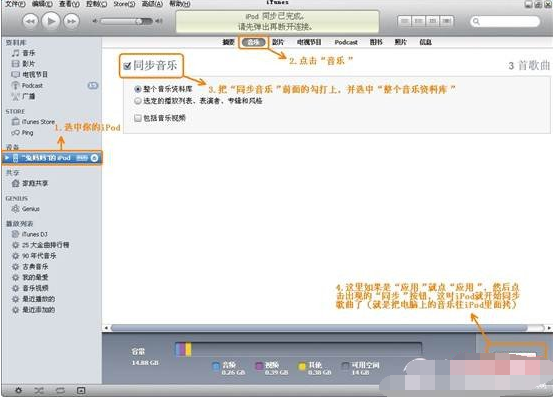Click the add playlist button at bottom left
This screenshot has width=553, height=398.
click(x=18, y=390)
